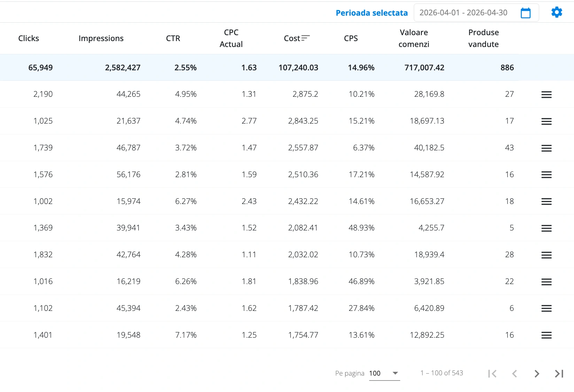Click the CTR cell 7.17%
The width and height of the screenshot is (574, 392).
(x=186, y=335)
